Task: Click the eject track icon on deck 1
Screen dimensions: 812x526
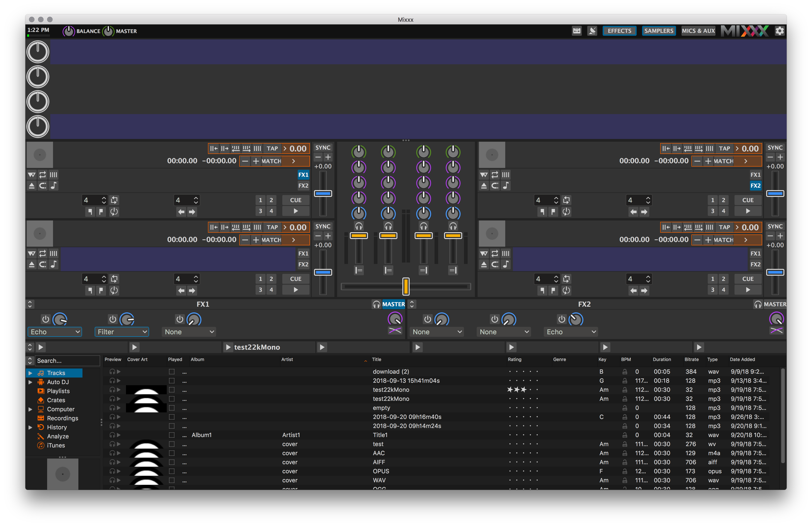Action: coord(32,186)
